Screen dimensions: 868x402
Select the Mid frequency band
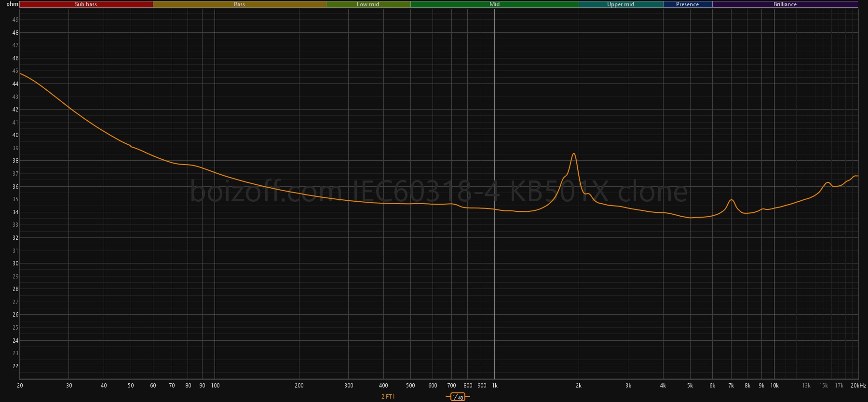click(494, 4)
